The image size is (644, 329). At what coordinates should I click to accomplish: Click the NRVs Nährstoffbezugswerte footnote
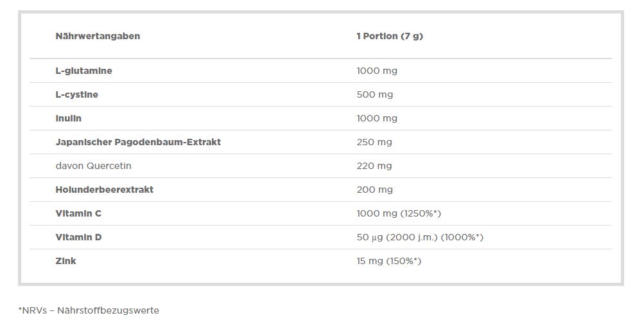(89, 310)
